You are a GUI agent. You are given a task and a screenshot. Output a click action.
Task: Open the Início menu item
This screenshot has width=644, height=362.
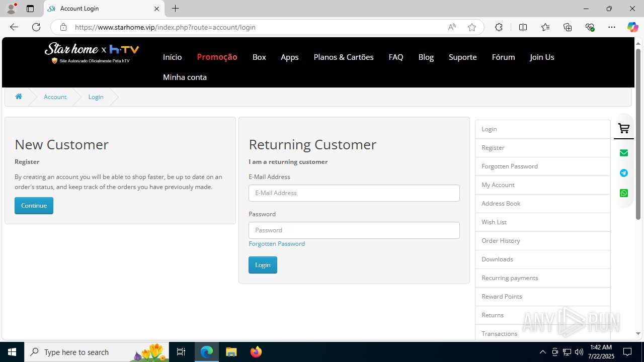(x=172, y=57)
